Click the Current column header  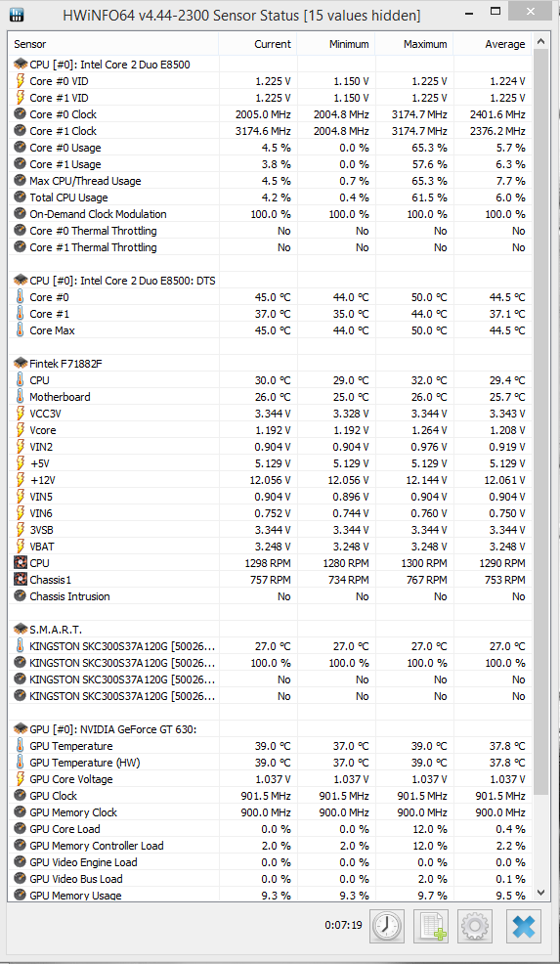pos(258,44)
